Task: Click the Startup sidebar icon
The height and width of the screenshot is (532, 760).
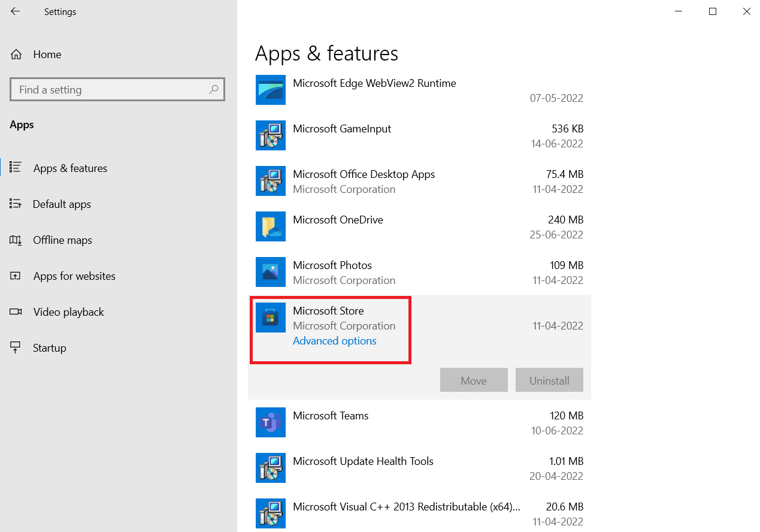Action: point(16,347)
